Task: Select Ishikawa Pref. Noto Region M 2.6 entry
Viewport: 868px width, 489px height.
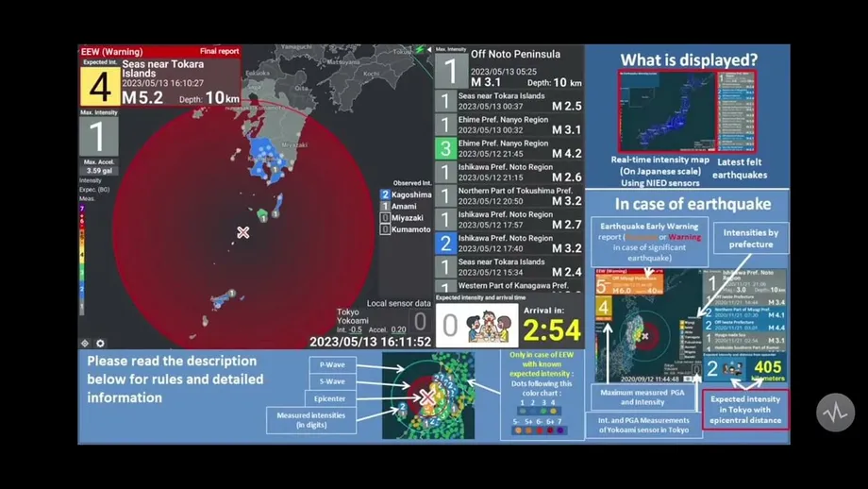Action: (x=509, y=173)
